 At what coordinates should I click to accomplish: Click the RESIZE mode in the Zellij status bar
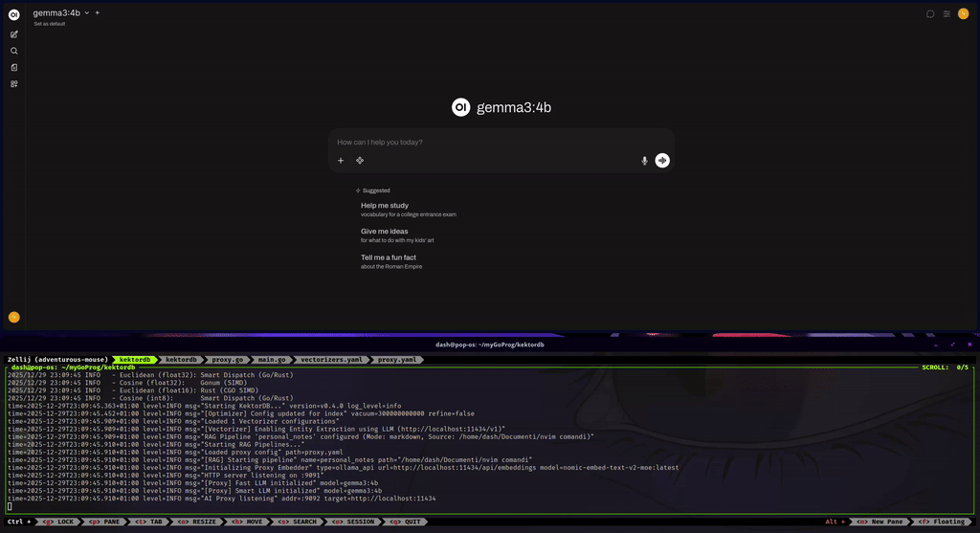click(197, 522)
